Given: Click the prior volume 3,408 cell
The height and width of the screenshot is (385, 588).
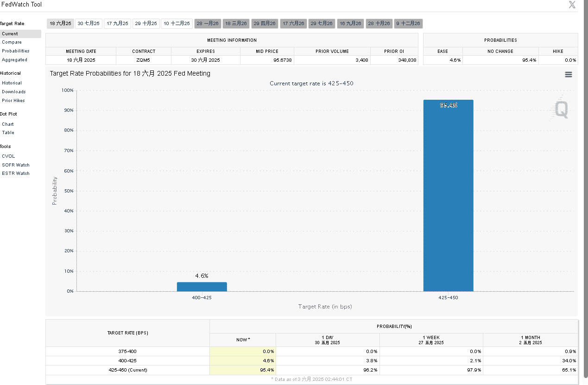Looking at the screenshot, I should click(x=332, y=60).
